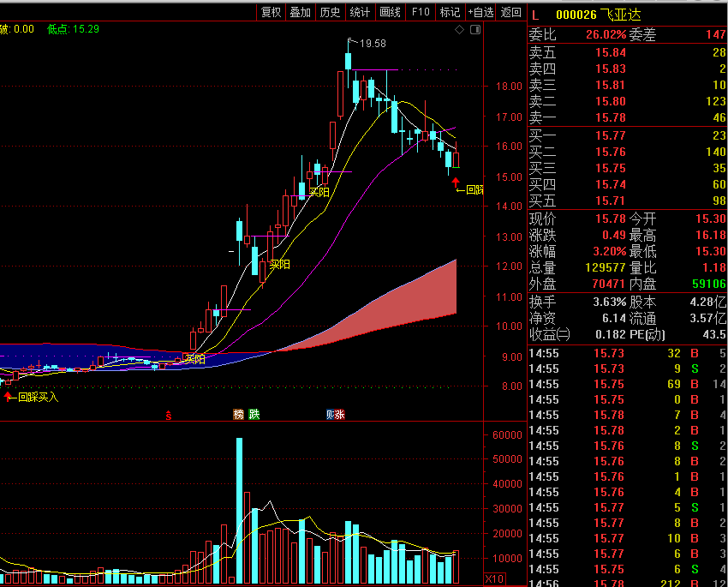The height and width of the screenshot is (587, 728).
Task: Click the 换手 value 3.63%
Action: pos(610,302)
